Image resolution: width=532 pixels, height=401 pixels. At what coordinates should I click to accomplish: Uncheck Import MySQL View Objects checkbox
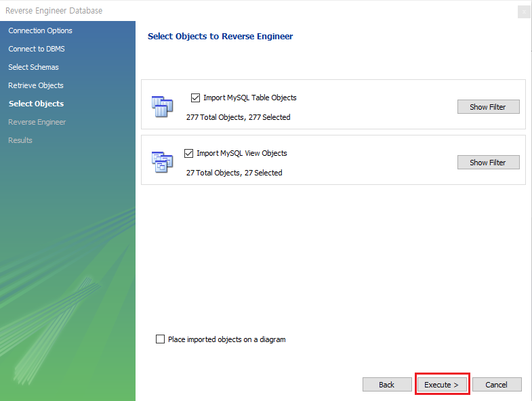[x=188, y=153]
